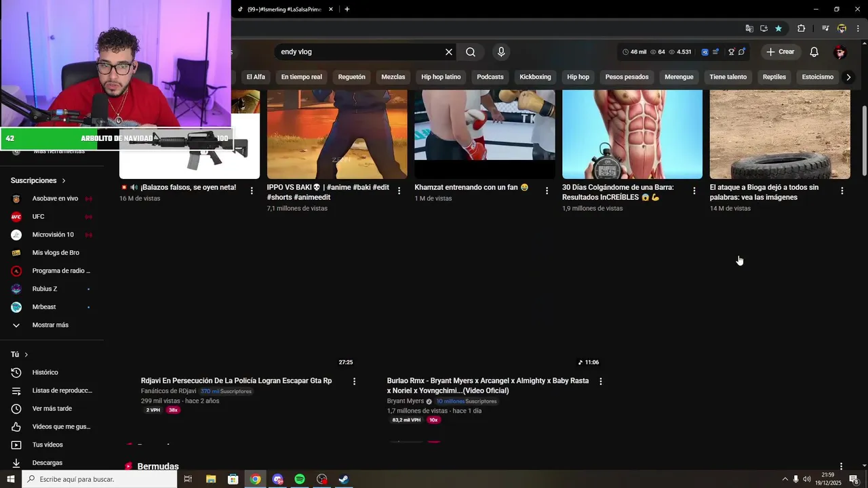Open vidIQ extension icon in YouTube header
Viewport: 868px width, 488px height.
(x=705, y=52)
